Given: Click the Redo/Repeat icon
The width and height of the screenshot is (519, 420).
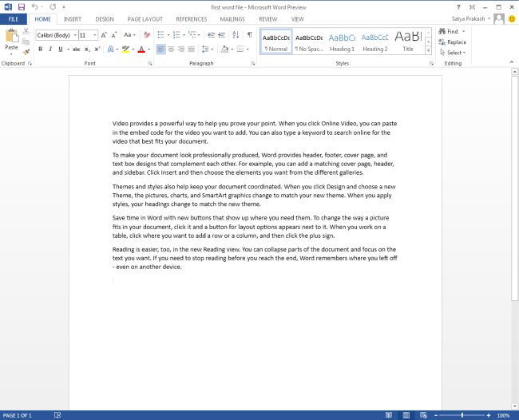Looking at the screenshot, I should (53, 7).
